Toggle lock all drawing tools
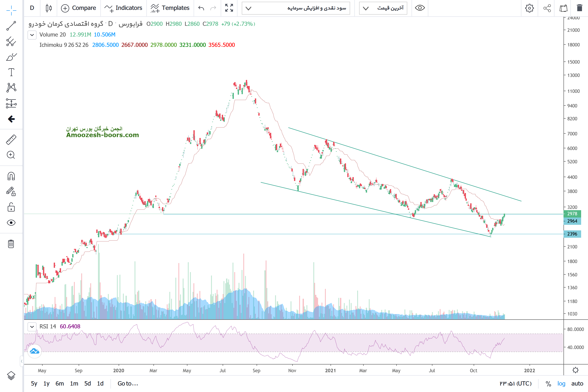This screenshot has width=588, height=392. pos(11,207)
